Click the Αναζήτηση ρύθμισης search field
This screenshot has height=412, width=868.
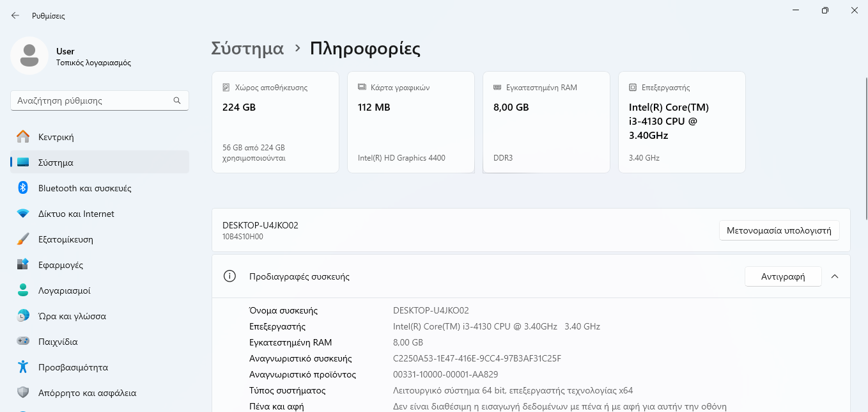point(100,100)
